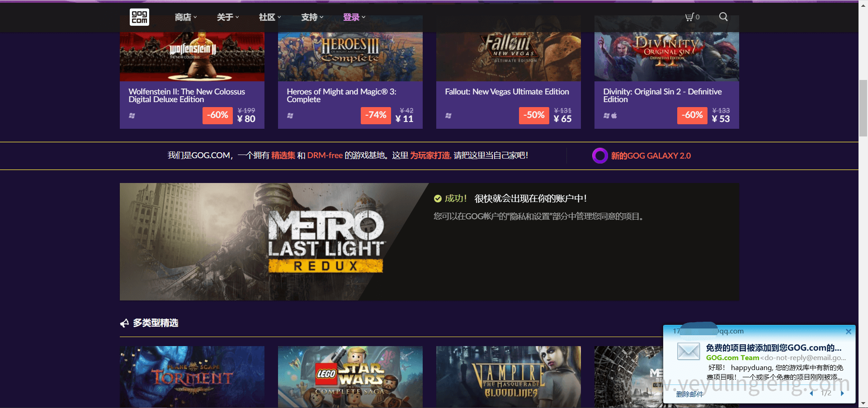Click the page's vertical scrollbar thumb

863,108
